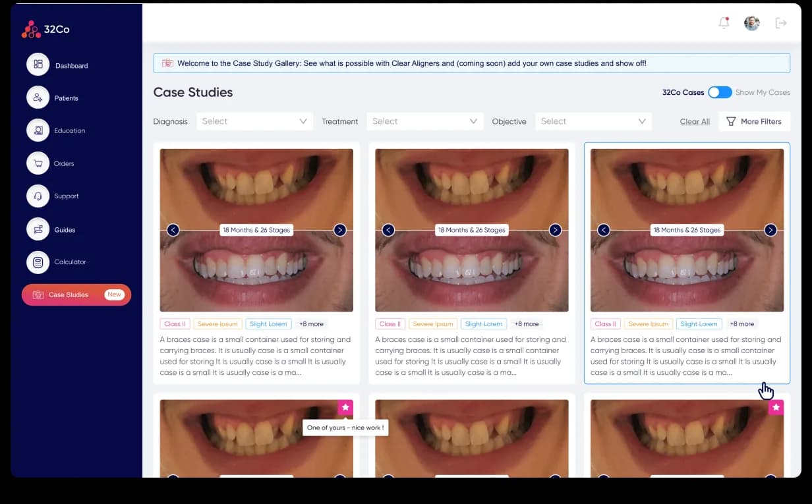812x504 pixels.
Task: Go to Dashboard menu item
Action: (x=72, y=66)
